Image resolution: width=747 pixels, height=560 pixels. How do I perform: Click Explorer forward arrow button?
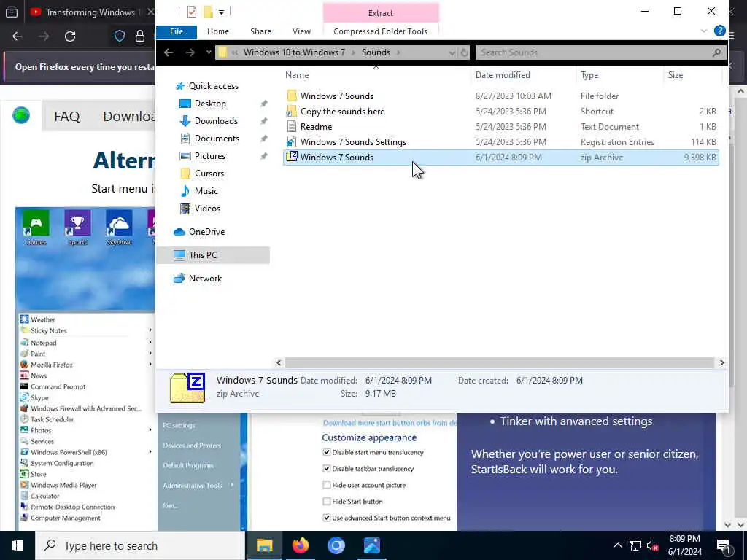[x=190, y=52]
